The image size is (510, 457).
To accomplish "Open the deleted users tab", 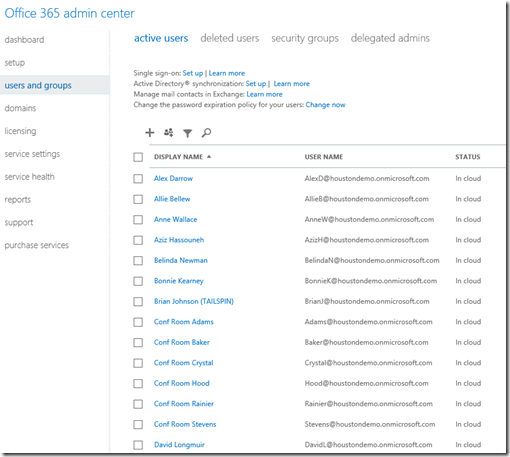I will 230,38.
